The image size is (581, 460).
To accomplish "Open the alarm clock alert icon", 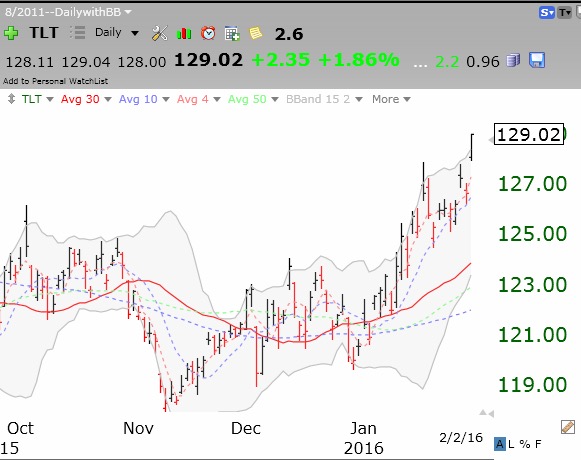I will point(208,33).
